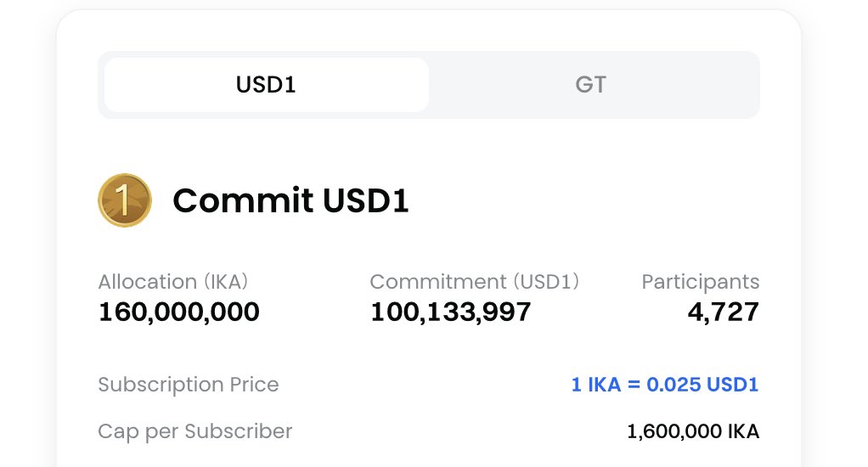The width and height of the screenshot is (868, 467).
Task: Click the Cap per Subscriber label
Action: 194,431
